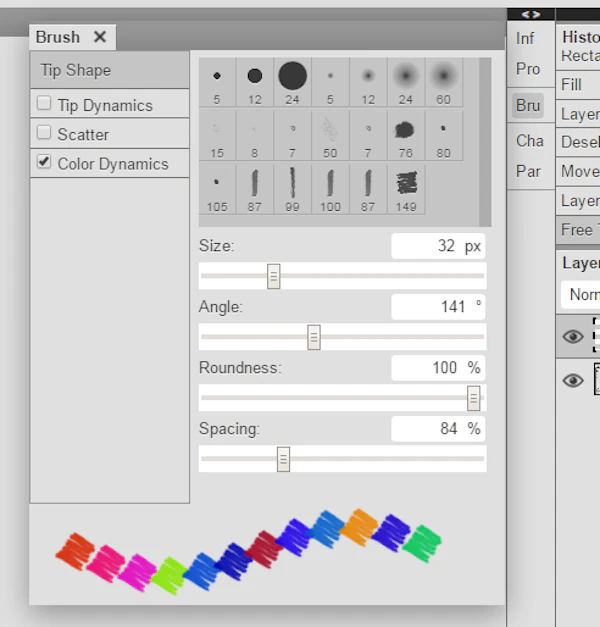Select the bristle stroke brush 99
The image size is (600, 627).
[x=292, y=190]
